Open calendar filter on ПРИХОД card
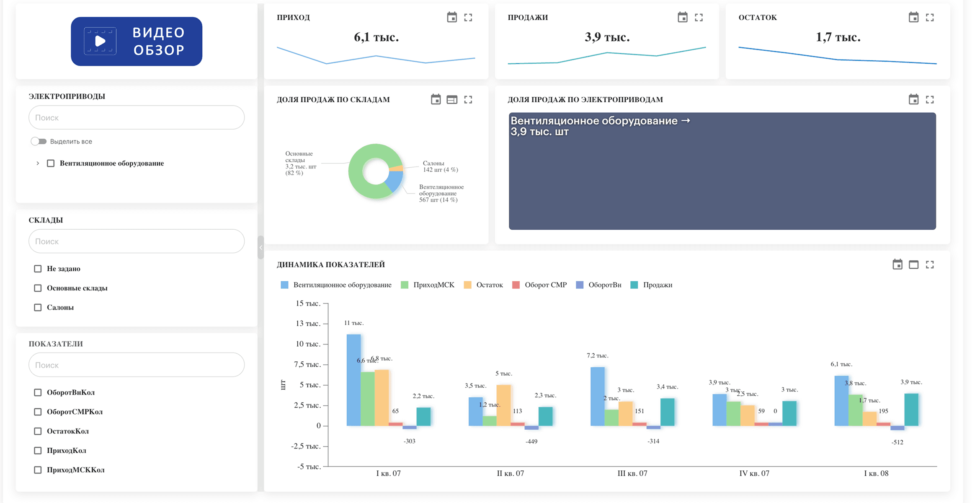The image size is (980, 503). point(451,17)
